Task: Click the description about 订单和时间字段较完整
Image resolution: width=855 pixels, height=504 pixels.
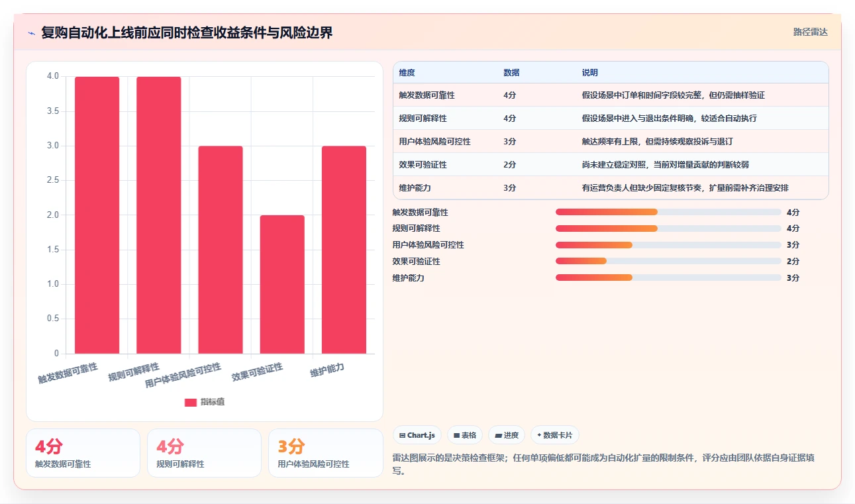Action: click(674, 95)
